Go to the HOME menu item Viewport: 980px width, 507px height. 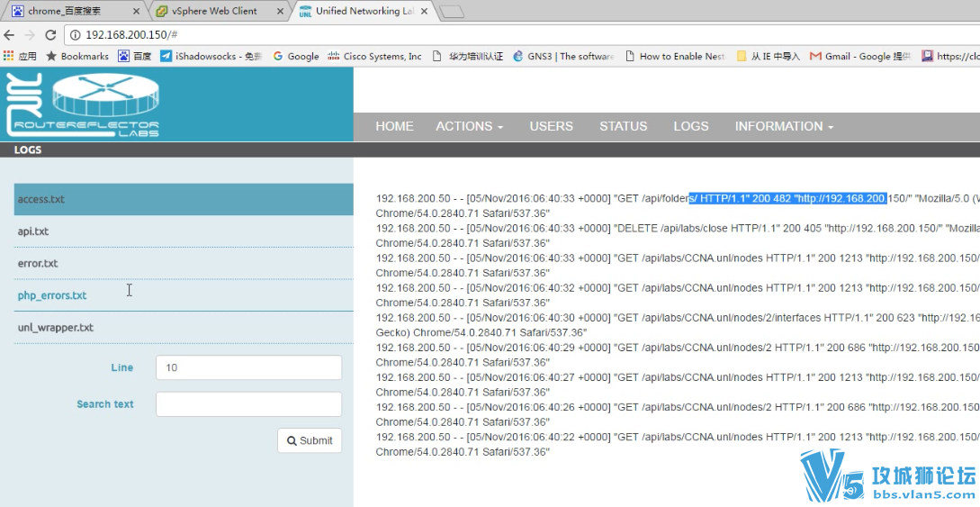point(394,126)
